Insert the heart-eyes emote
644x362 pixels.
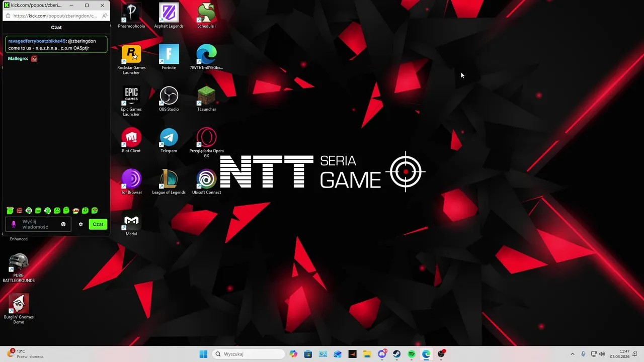click(x=95, y=211)
